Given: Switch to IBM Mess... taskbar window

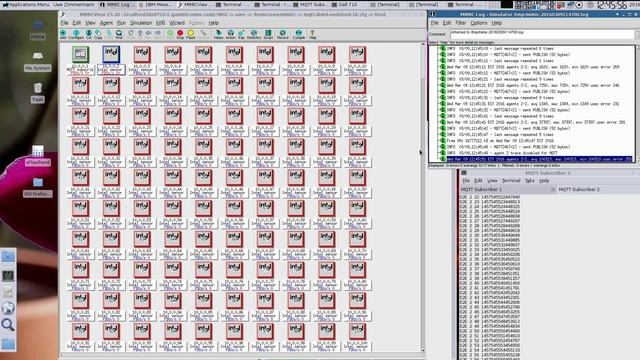Looking at the screenshot, I should (156, 4).
